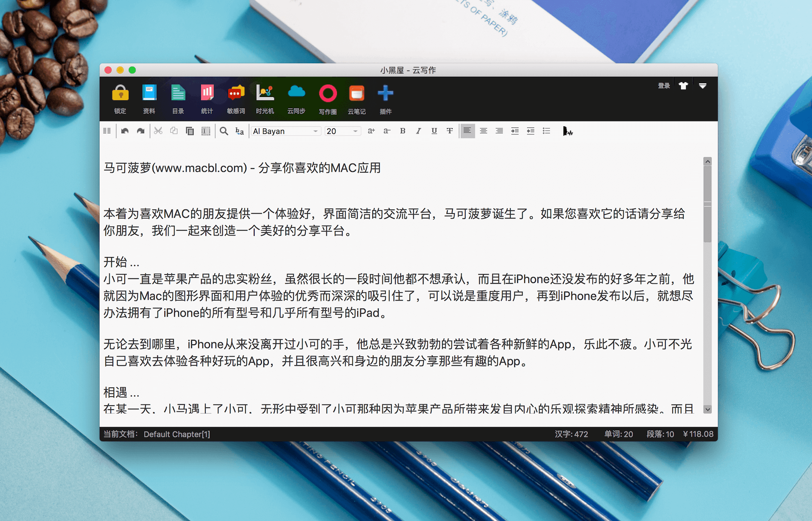Click the text 开始 ...
This screenshot has height=521, width=812.
115,262
